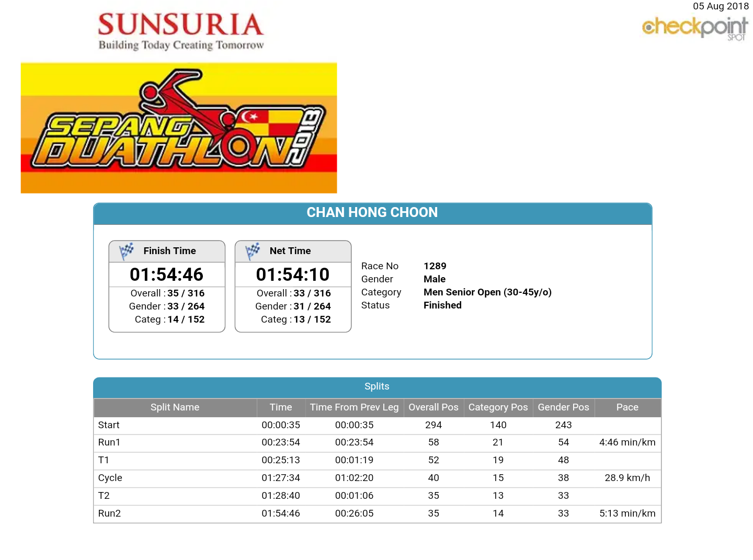The height and width of the screenshot is (560, 753).
Task: Click the 5:13 min/km pace cell
Action: coord(627,513)
